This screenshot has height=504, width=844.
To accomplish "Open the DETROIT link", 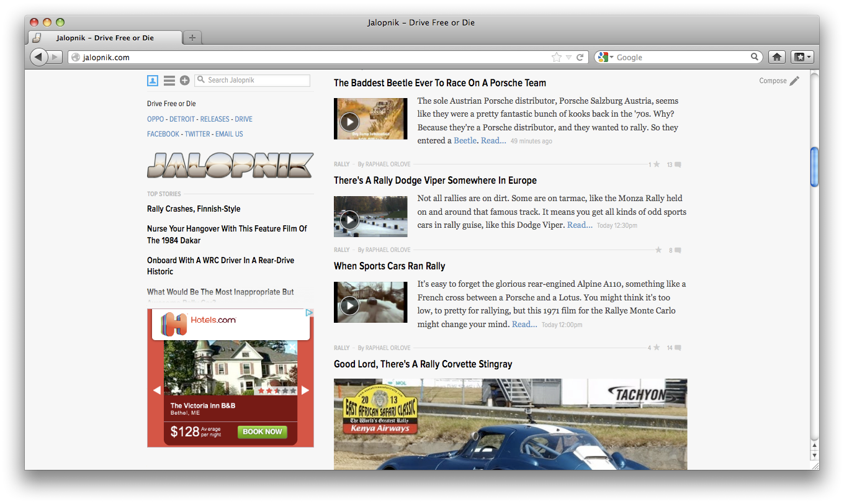I will [x=182, y=119].
